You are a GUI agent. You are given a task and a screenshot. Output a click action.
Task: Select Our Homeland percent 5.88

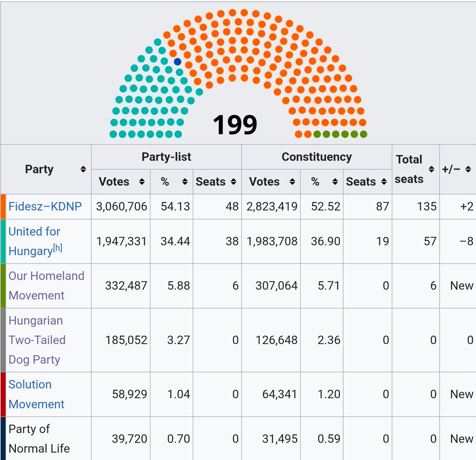178,286
